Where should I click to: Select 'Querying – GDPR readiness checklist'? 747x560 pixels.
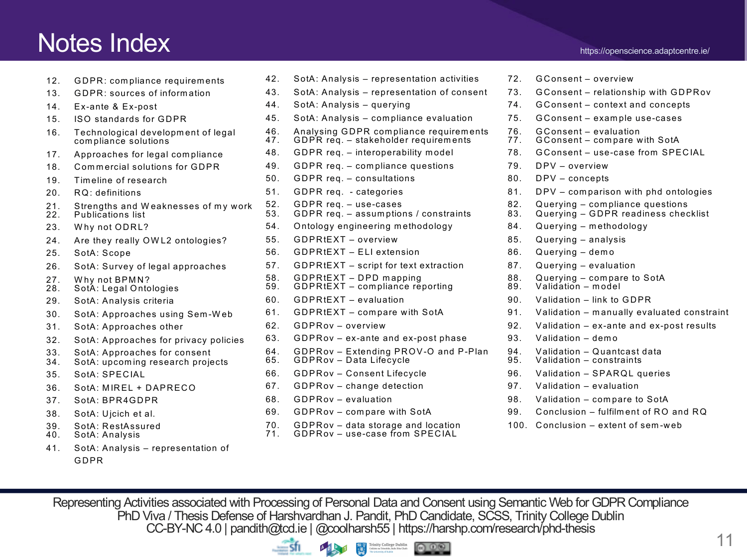click(622, 214)
